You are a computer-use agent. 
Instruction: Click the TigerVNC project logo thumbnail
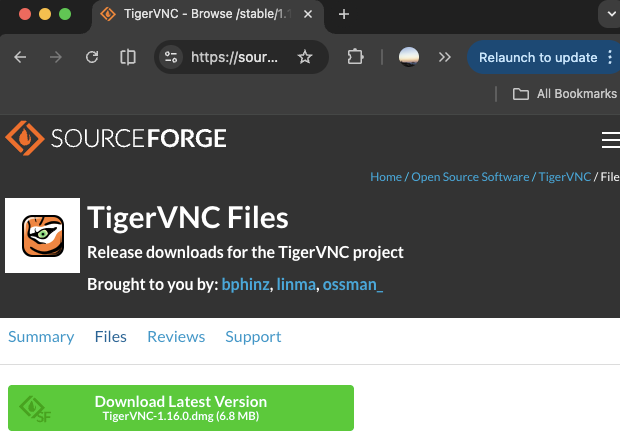click(x=43, y=235)
